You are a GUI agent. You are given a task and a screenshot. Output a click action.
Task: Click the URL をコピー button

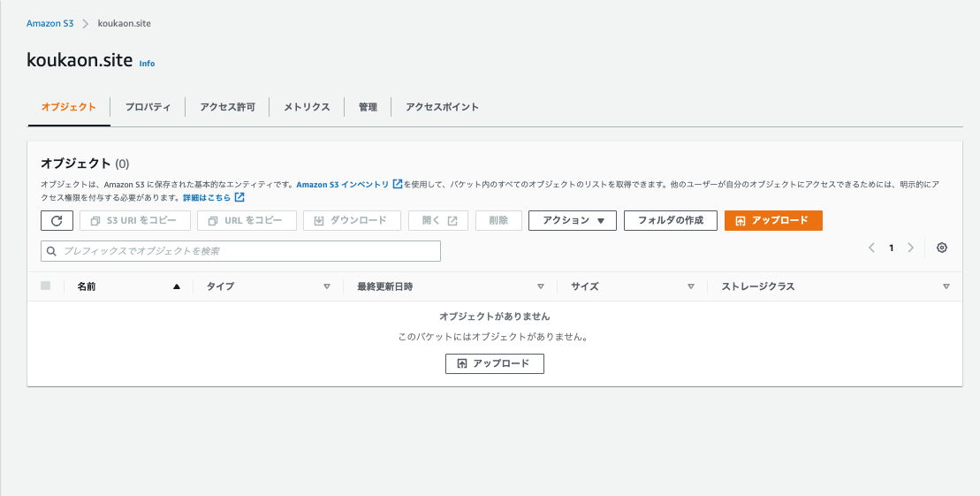pyautogui.click(x=247, y=220)
